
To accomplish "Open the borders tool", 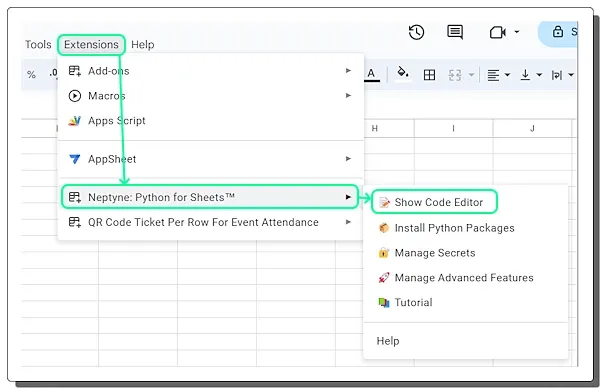I will [429, 75].
